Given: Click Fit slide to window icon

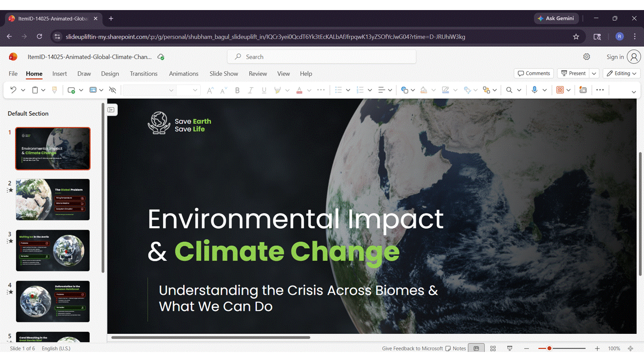Looking at the screenshot, I should (x=631, y=348).
